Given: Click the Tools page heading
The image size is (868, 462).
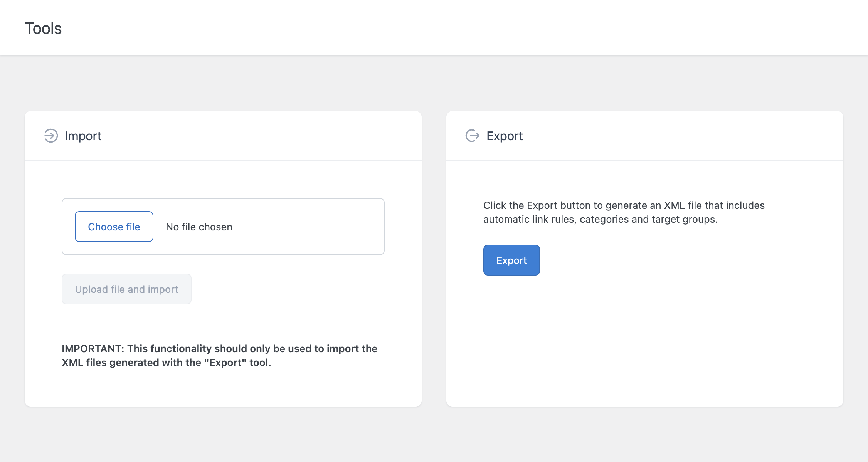Looking at the screenshot, I should tap(43, 28).
